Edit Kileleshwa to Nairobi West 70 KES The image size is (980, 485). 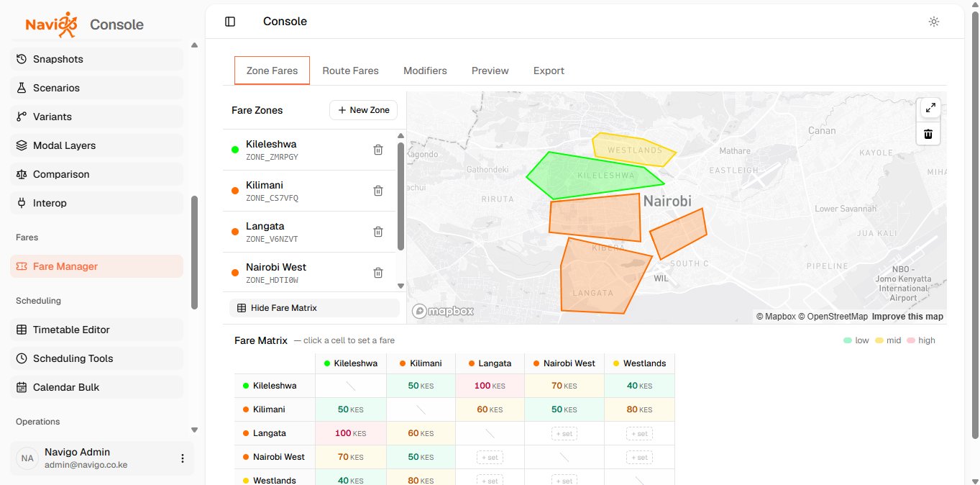564,386
